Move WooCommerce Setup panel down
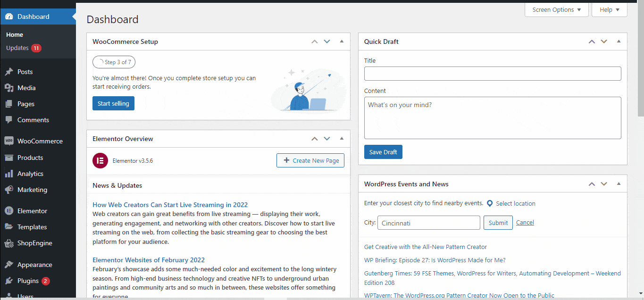The image size is (644, 300). [327, 42]
